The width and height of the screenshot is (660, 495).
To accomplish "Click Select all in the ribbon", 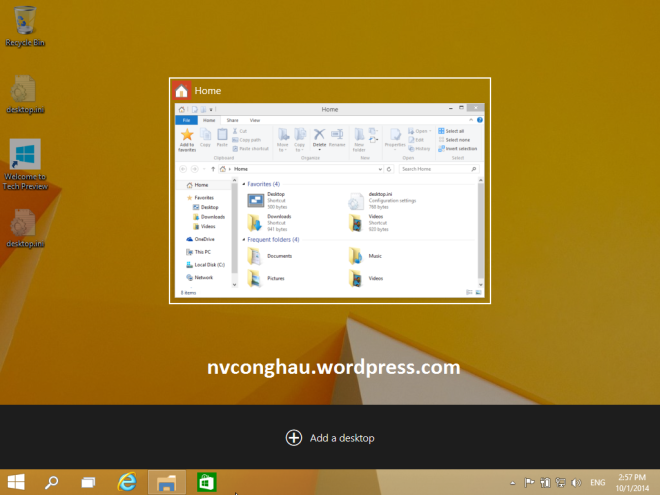I will point(451,131).
